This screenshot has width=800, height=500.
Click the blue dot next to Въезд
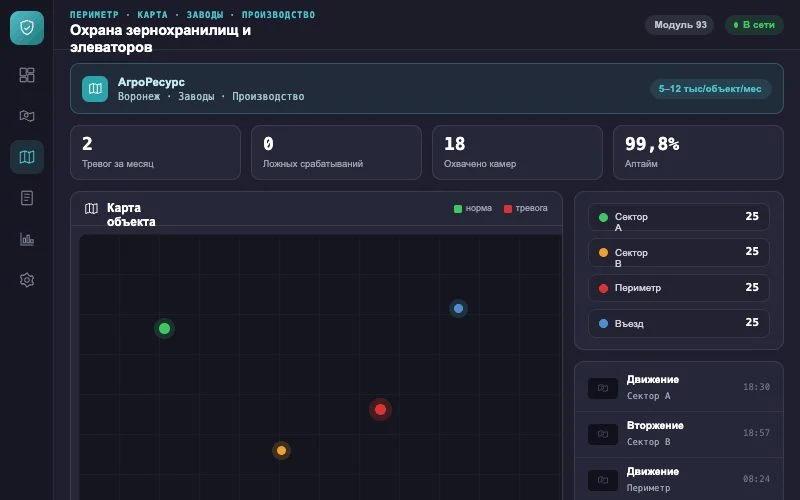point(603,323)
